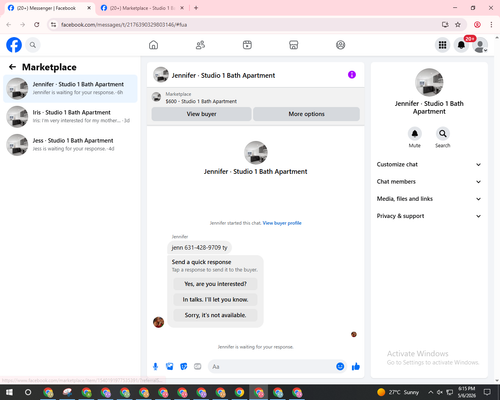The image size is (500, 400).
Task: Open the Friends icon in top navigation
Action: [200, 45]
